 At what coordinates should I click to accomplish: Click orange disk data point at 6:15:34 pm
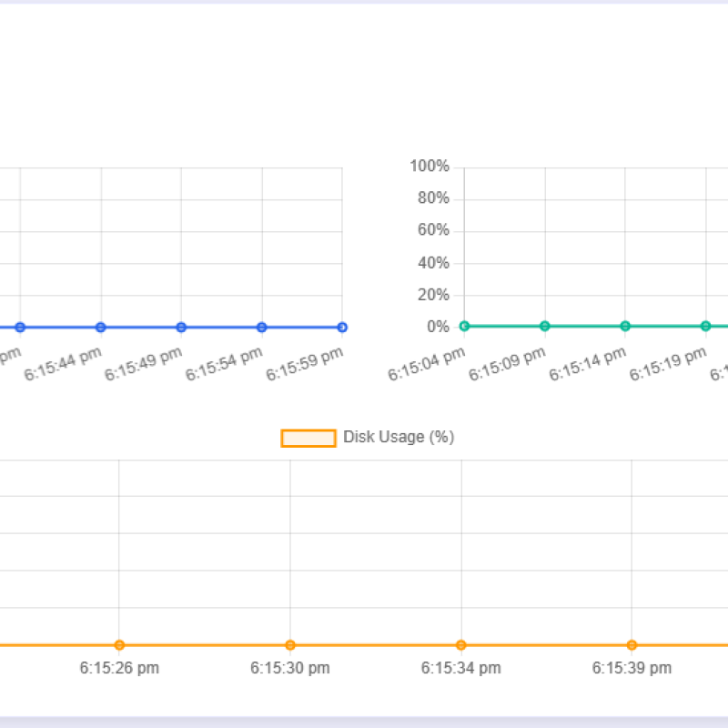tap(461, 645)
